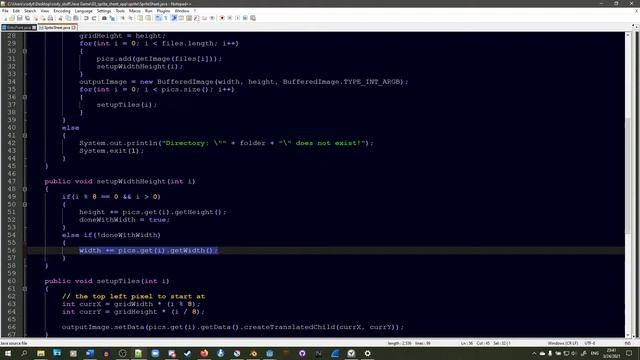Switch to the first document tab
640x360 pixels.
[19, 27]
